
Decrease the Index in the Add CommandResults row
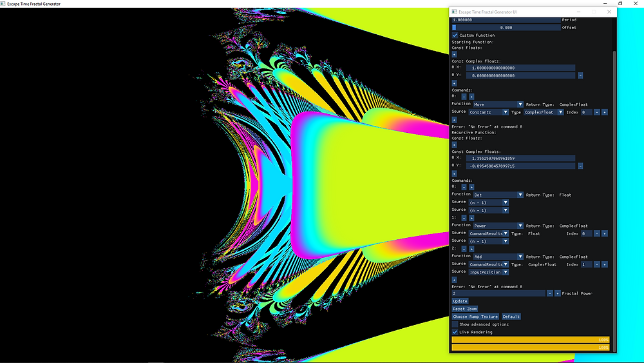pos(597,264)
